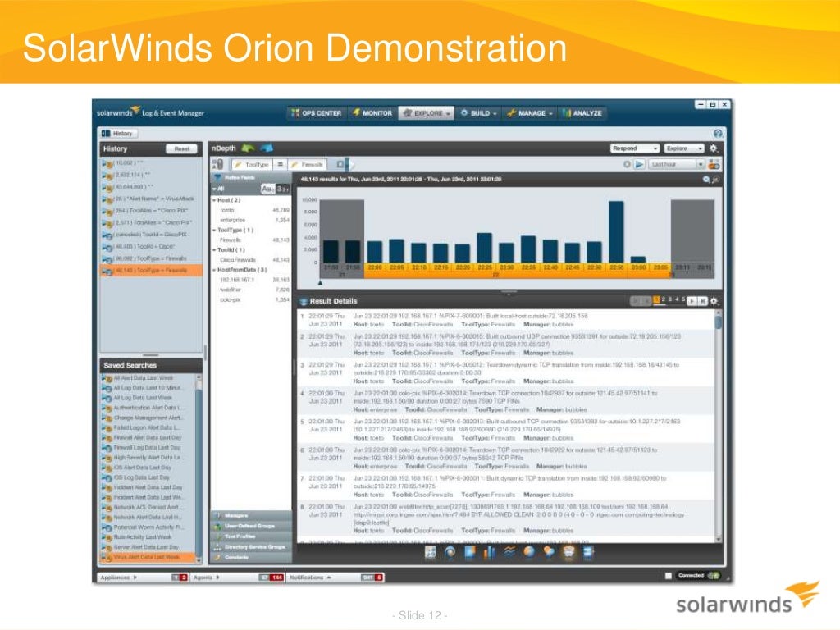Click the play search button

639,164
